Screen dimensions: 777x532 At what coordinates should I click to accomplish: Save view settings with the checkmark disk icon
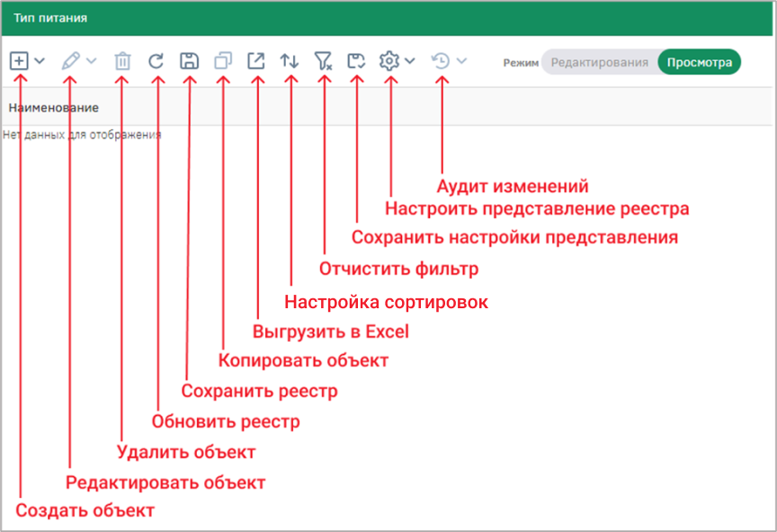pyautogui.click(x=356, y=61)
